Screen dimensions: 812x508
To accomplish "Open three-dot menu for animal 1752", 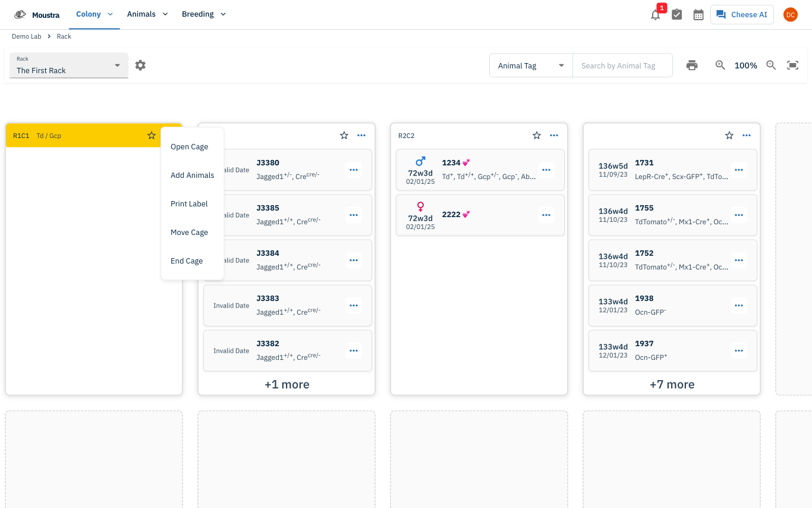I will [739, 261].
